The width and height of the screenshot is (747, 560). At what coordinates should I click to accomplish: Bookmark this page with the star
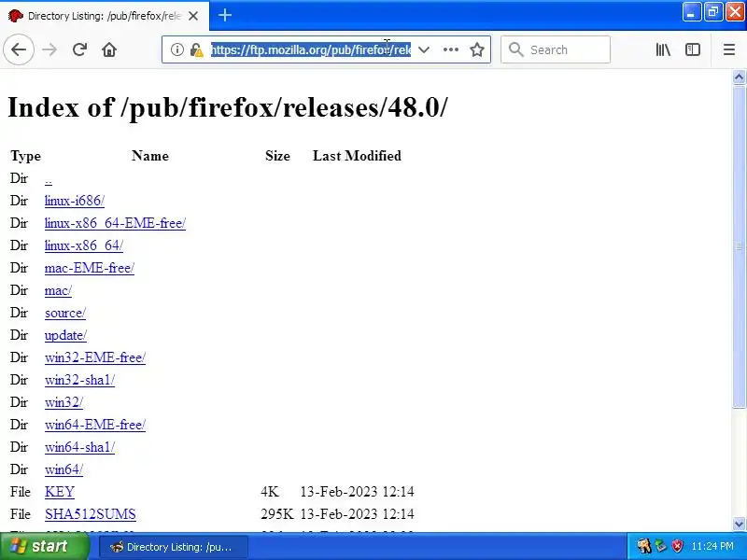click(x=477, y=49)
